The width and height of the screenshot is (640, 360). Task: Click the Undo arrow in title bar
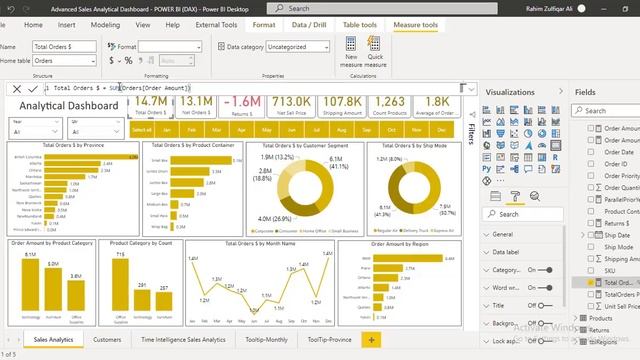point(11,9)
